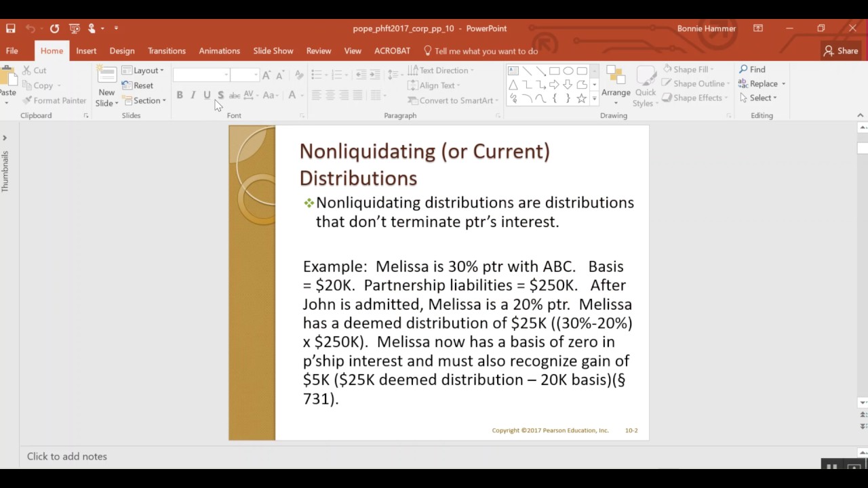Decrease list indent level icon
Screen dimensions: 868x488
360,75
